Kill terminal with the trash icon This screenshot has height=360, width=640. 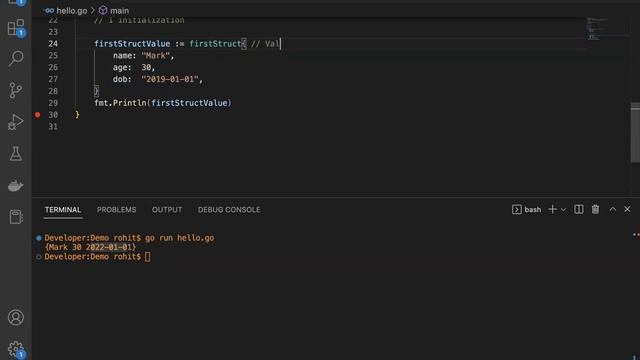[x=596, y=209]
